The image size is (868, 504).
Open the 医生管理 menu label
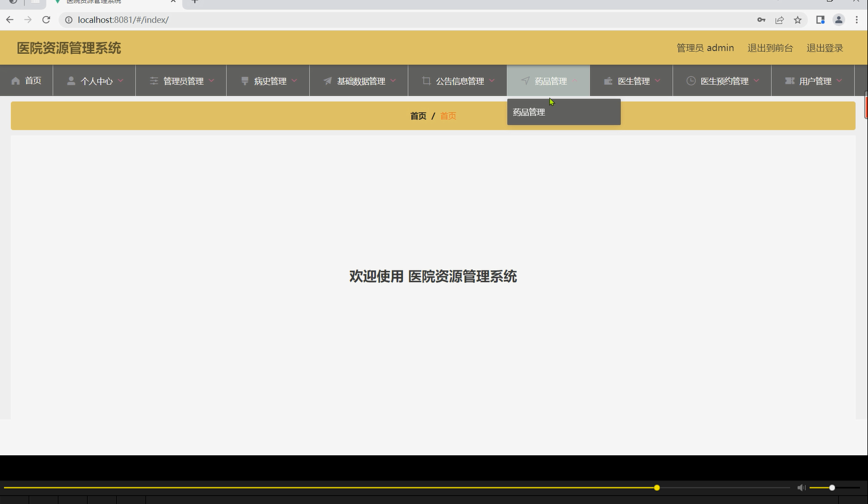point(634,81)
